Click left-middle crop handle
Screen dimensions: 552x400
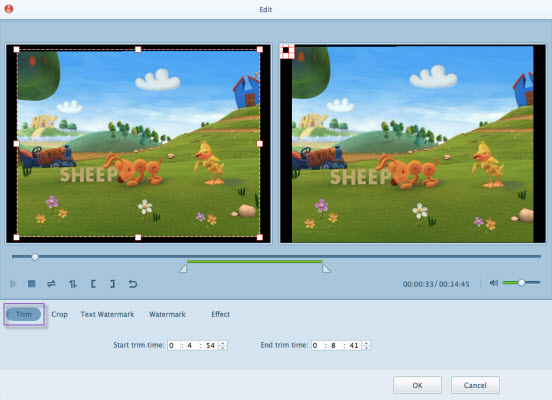pos(17,144)
